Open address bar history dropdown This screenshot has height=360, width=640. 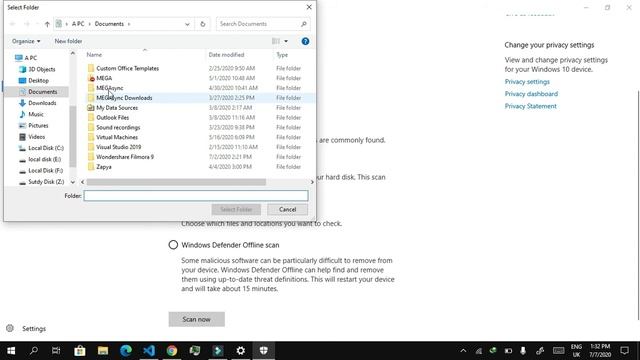(187, 24)
